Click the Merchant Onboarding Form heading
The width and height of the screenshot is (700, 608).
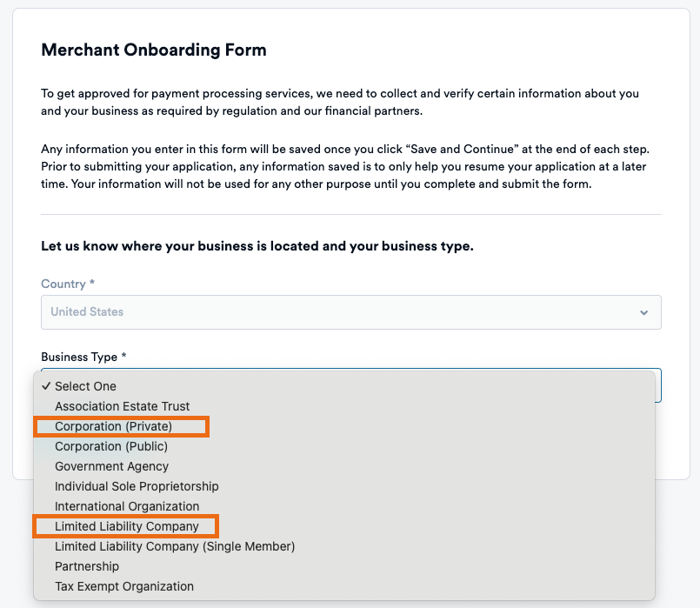click(x=154, y=50)
